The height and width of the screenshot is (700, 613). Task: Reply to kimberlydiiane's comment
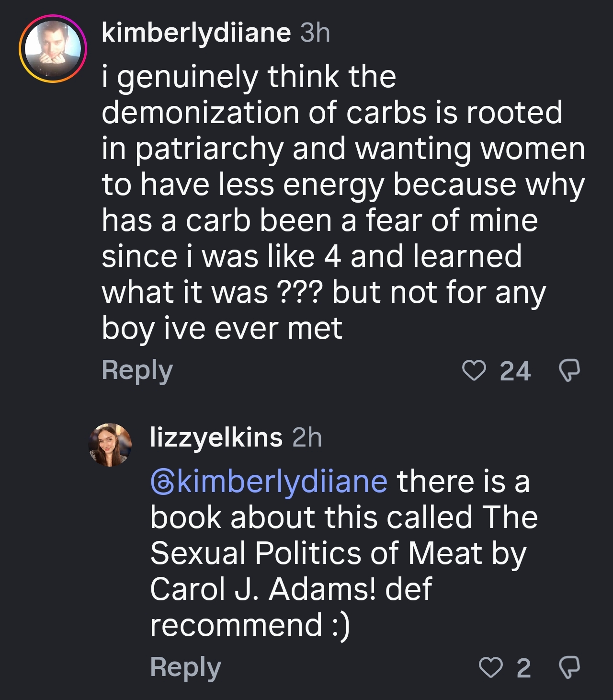pyautogui.click(x=137, y=371)
